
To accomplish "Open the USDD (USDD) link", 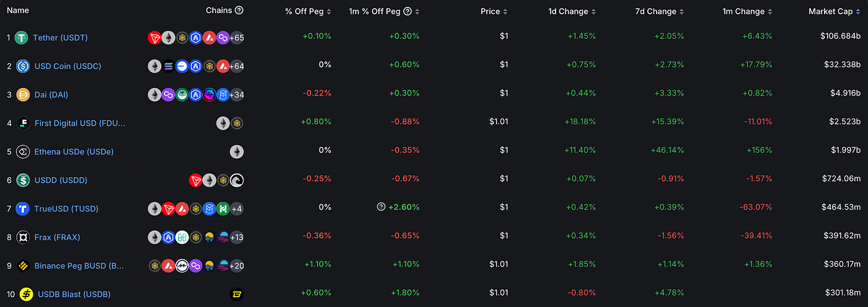I will [x=61, y=180].
